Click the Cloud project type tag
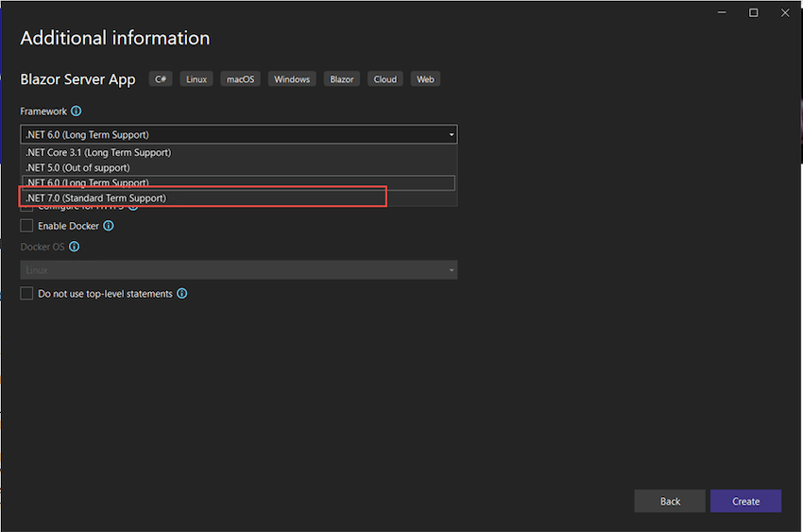The width and height of the screenshot is (803, 532). point(385,79)
